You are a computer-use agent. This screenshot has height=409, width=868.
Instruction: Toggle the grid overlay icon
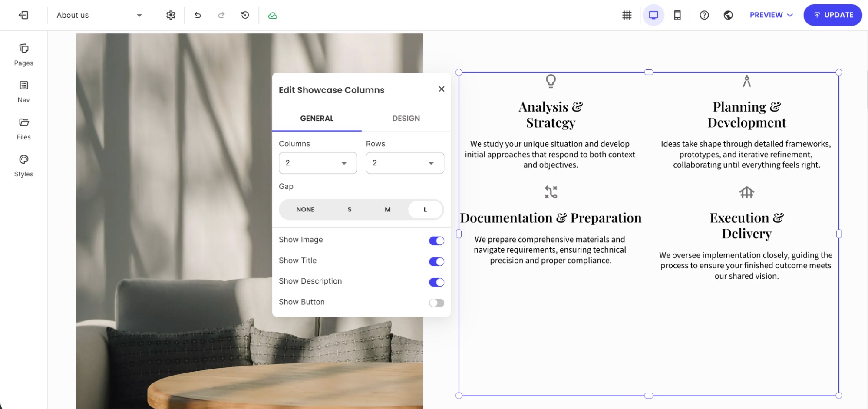[627, 15]
